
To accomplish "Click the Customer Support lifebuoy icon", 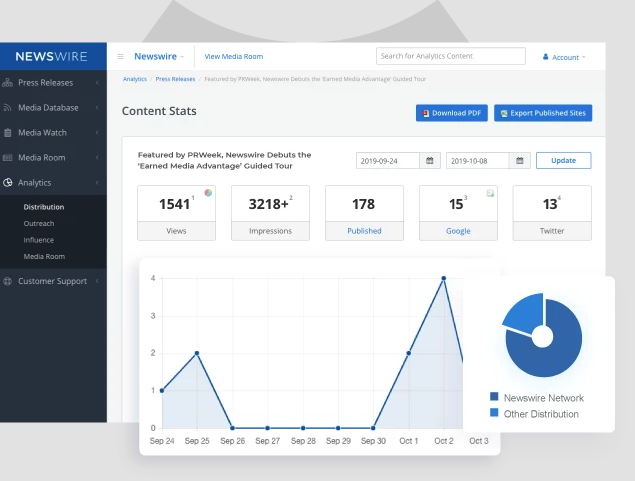I will point(7,281).
